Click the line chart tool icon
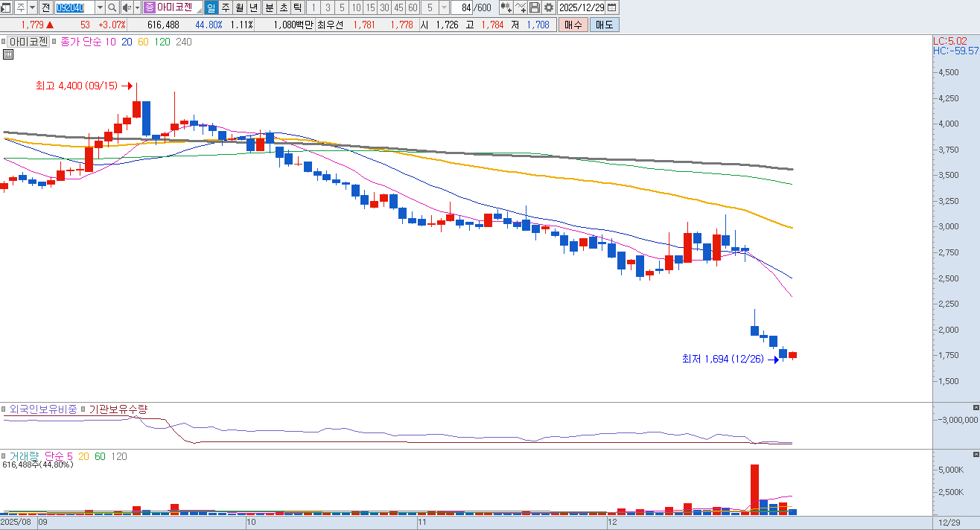980x530 pixels. coord(521,7)
